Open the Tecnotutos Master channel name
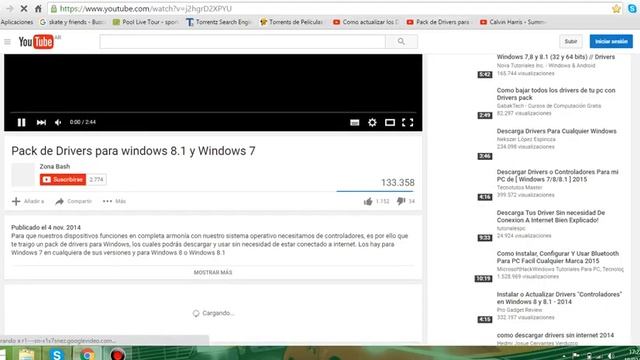The width and height of the screenshot is (640, 360). [519, 187]
